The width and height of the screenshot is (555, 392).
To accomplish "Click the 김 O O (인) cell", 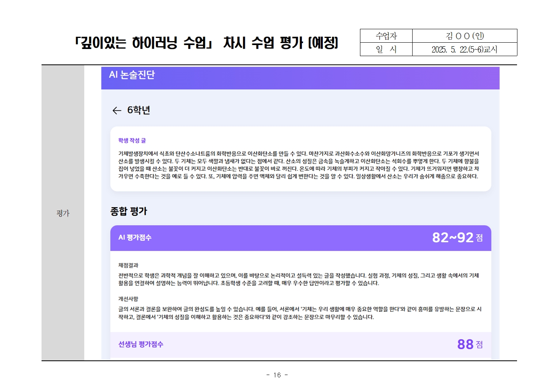I will (x=465, y=36).
